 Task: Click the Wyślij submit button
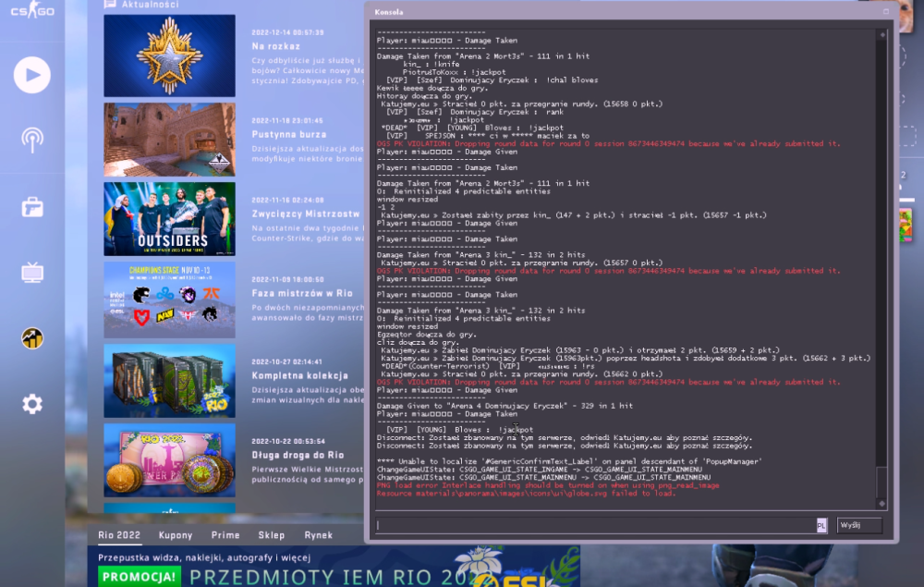pyautogui.click(x=859, y=525)
